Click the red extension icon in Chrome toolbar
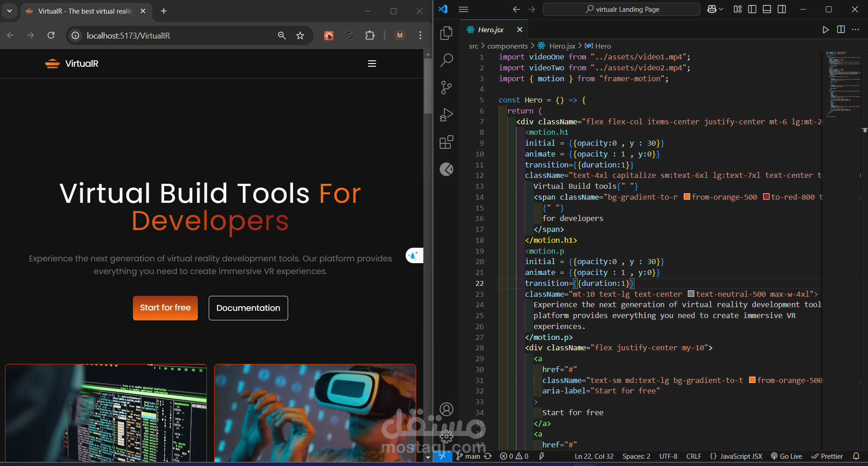 pos(329,35)
